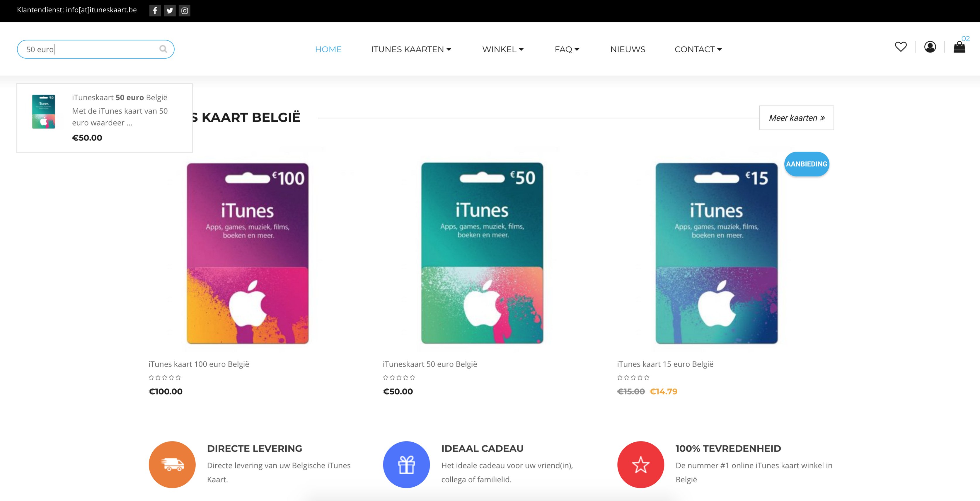Open the NIEUWS menu item
980x501 pixels.
[628, 50]
